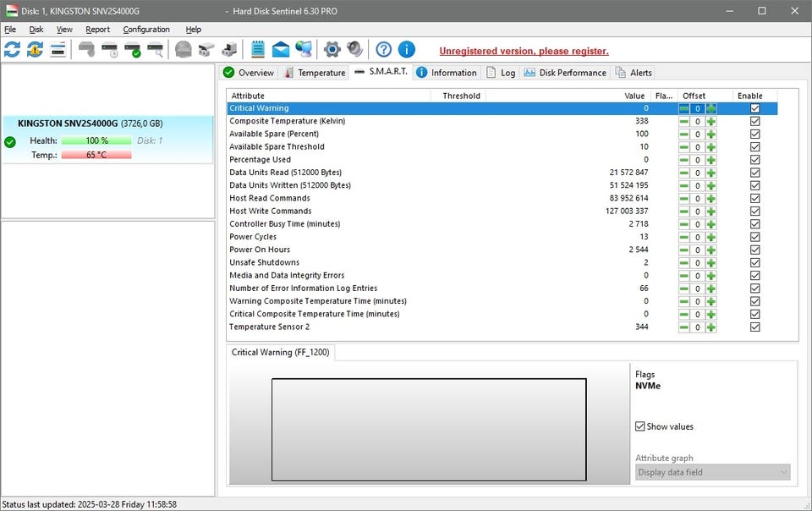
Task: Open the Disk menu
Action: [x=36, y=30]
